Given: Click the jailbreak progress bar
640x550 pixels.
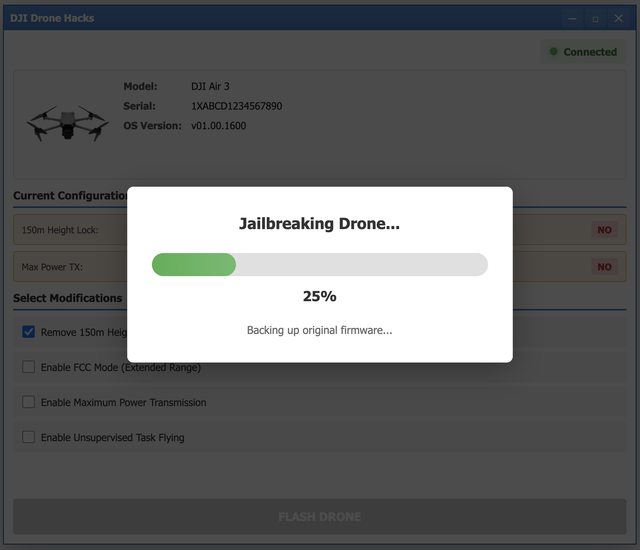Looking at the screenshot, I should [x=320, y=264].
